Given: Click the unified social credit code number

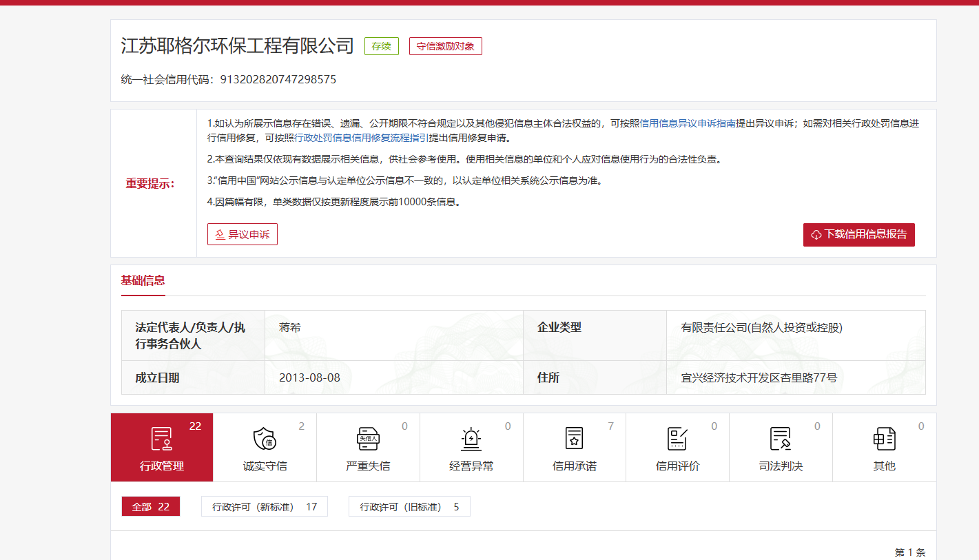Looking at the screenshot, I should (x=278, y=79).
